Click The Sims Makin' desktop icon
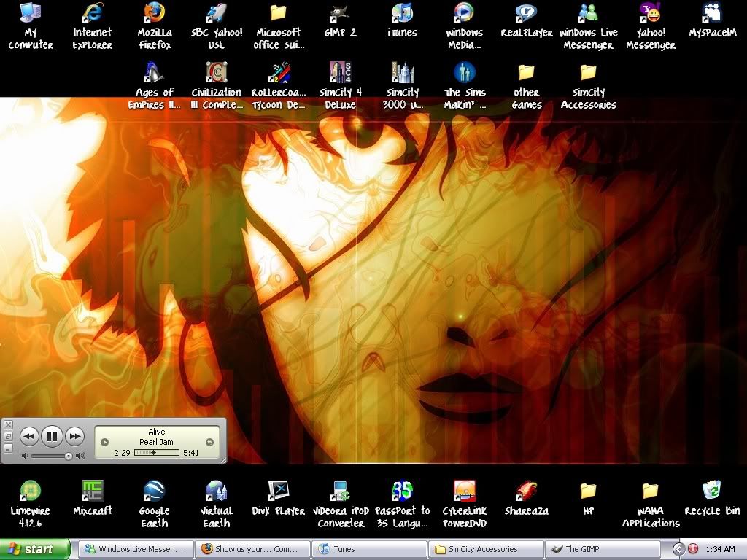Screen dimensions: 747x560 click(465, 86)
